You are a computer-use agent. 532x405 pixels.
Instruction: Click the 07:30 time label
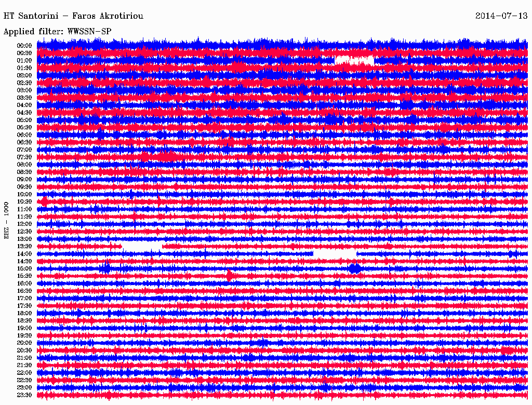coord(24,157)
